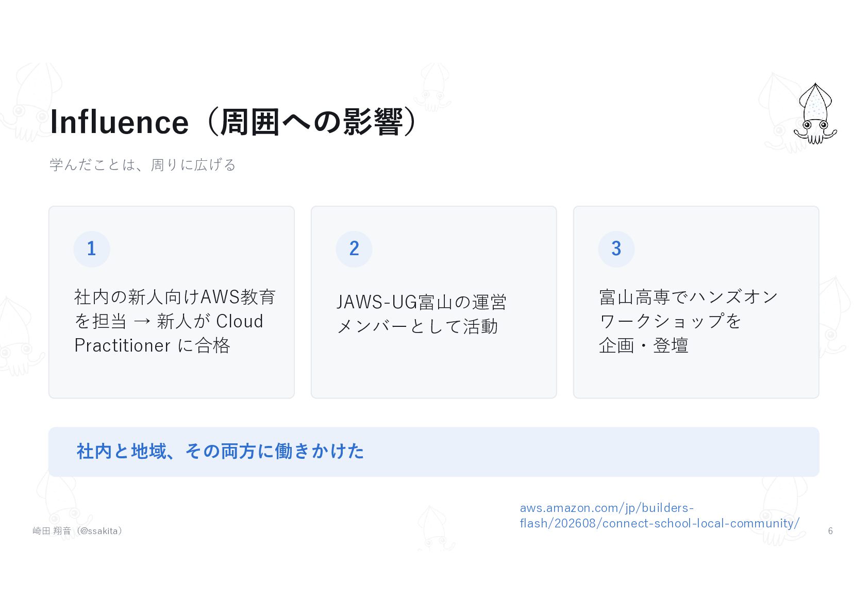The height and width of the screenshot is (614, 868).
Task: Open the aws.amazon.com builders-flash link
Action: (x=659, y=516)
